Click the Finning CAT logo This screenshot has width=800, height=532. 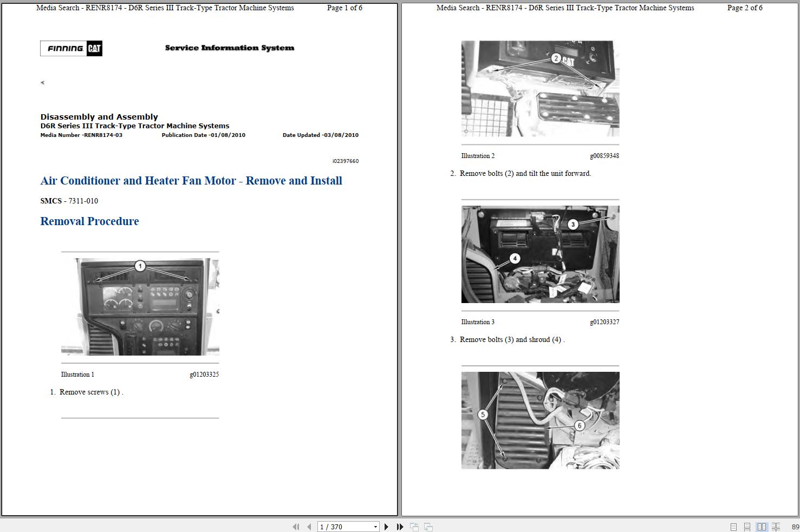coord(71,48)
